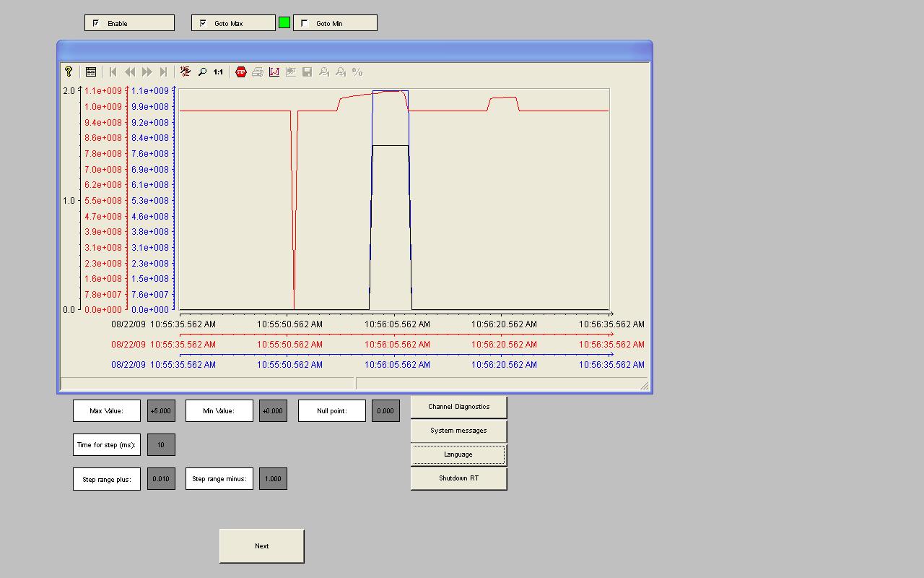This screenshot has width=924, height=578.
Task: Open Channel Diagnostics
Action: [458, 407]
